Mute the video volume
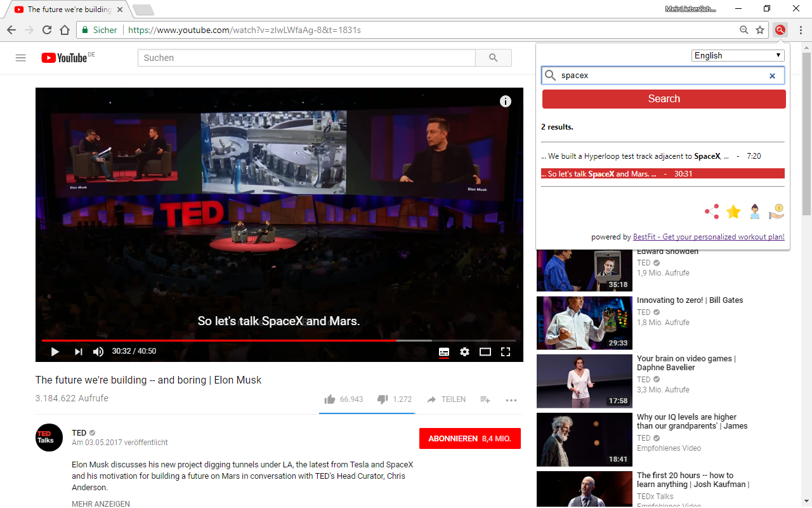The width and height of the screenshot is (812, 508). tap(98, 351)
